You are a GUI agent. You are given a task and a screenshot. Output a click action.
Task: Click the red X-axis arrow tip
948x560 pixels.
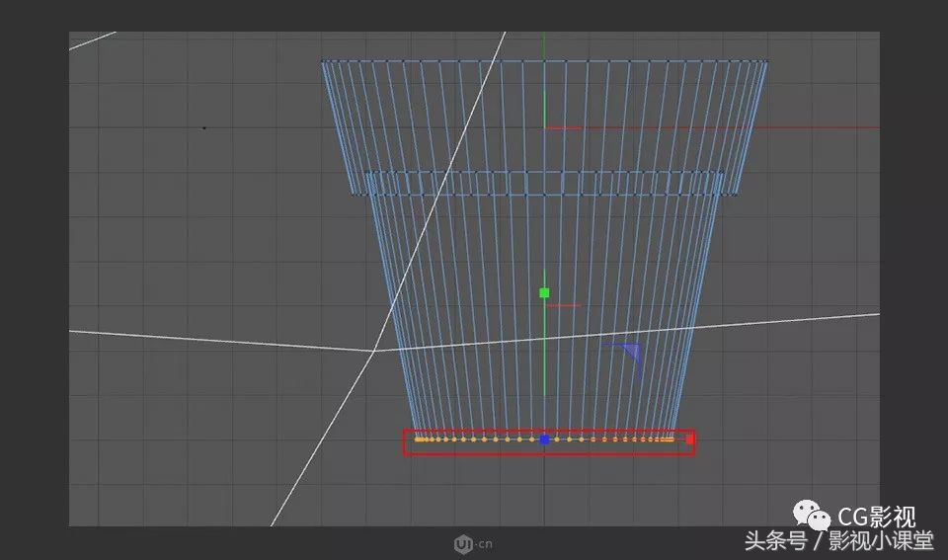(688, 440)
